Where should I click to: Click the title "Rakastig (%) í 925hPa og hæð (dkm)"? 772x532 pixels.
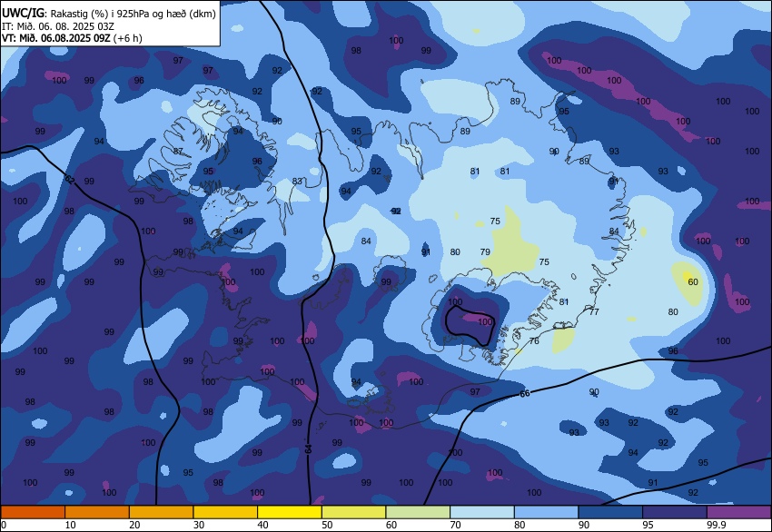point(133,14)
